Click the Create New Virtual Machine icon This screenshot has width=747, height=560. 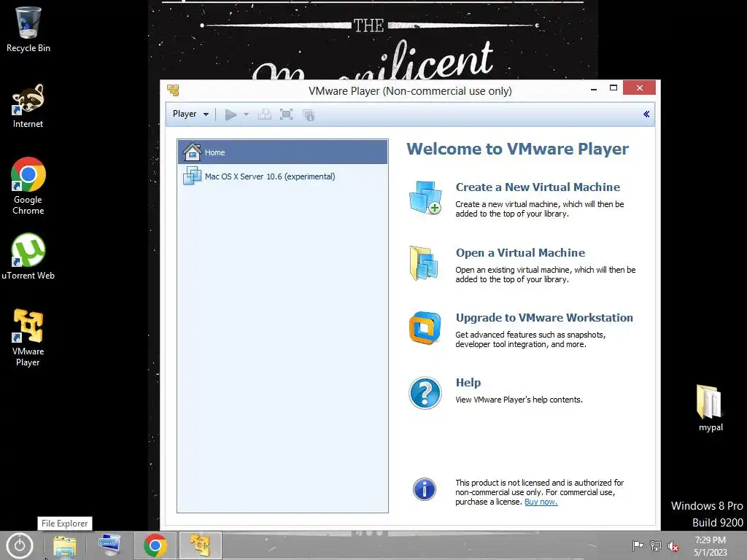(425, 198)
